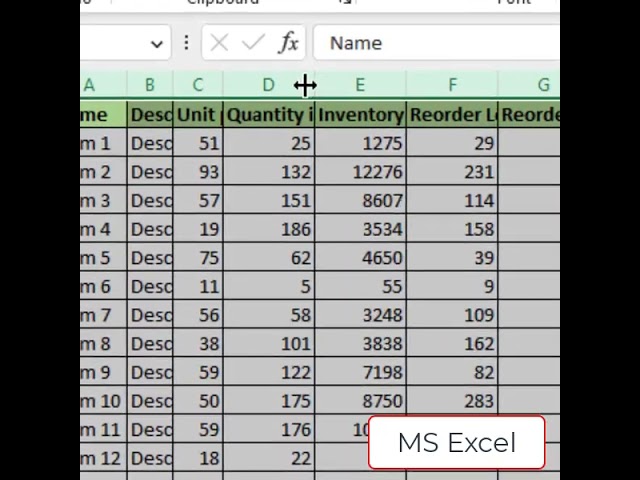640x480 pixels.
Task: Open the Insert Function fx button
Action: pyautogui.click(x=288, y=42)
